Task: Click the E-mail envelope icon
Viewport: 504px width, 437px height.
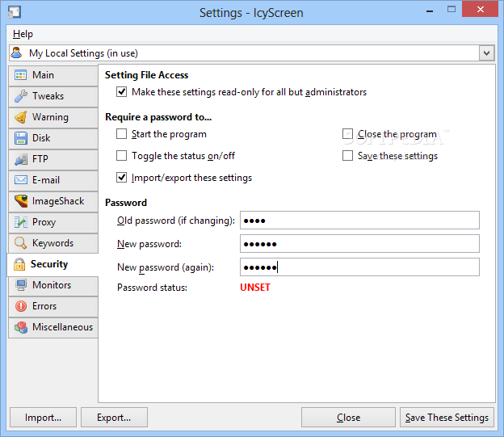Action: click(x=20, y=180)
